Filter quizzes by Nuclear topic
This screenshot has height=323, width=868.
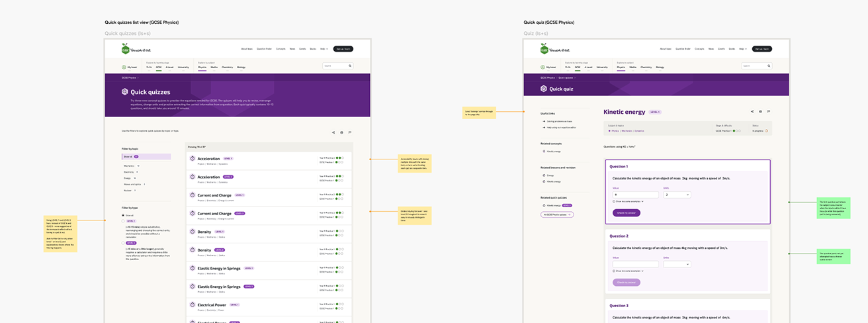[x=130, y=191]
